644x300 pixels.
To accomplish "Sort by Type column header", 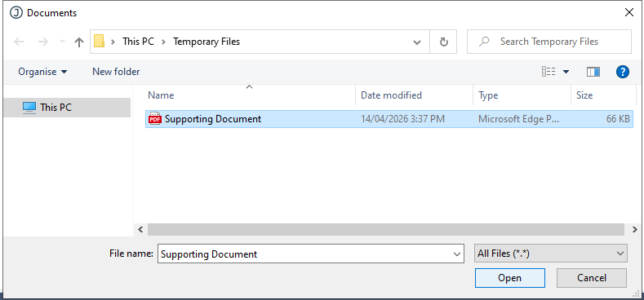I will tap(488, 95).
